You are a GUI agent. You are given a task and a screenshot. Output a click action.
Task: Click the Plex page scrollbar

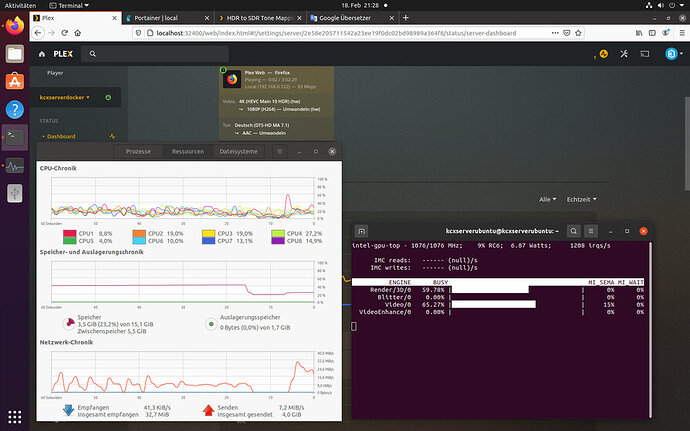pos(687,143)
